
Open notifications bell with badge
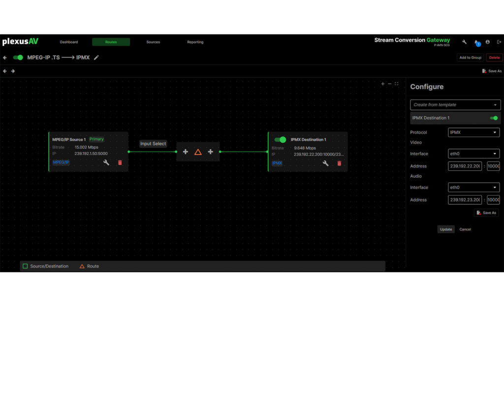(477, 42)
